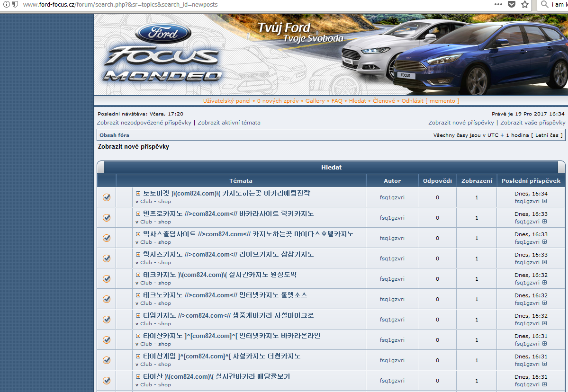The image size is (568, 392).
Task: Click the magnifier icon in browser search box
Action: [545, 4]
